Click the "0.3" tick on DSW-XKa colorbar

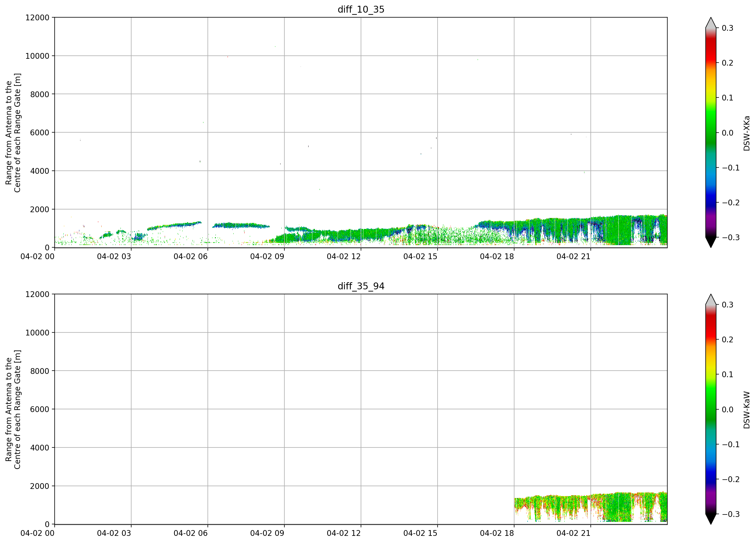(728, 28)
